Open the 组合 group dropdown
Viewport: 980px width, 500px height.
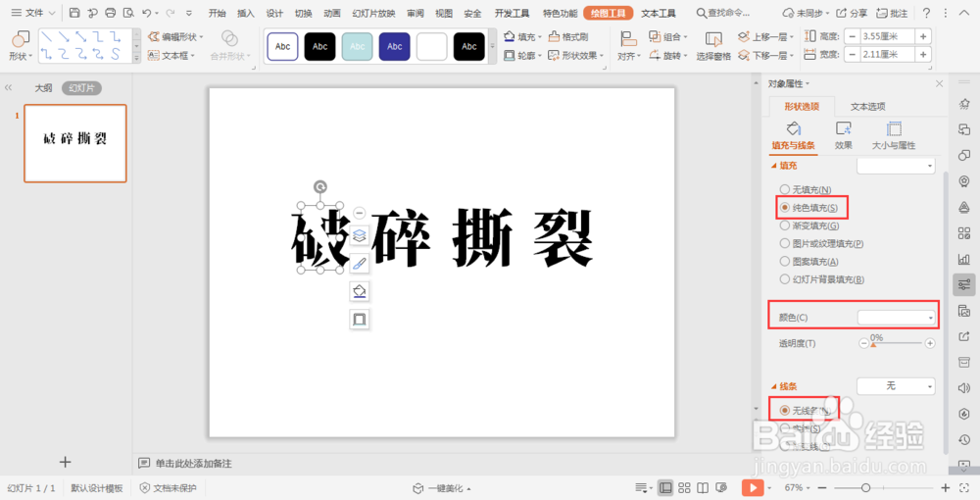coord(668,37)
